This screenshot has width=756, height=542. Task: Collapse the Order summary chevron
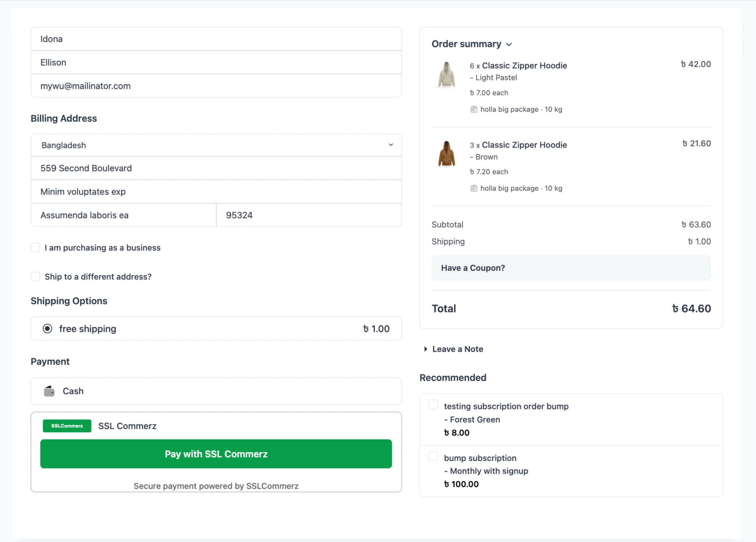click(x=509, y=44)
